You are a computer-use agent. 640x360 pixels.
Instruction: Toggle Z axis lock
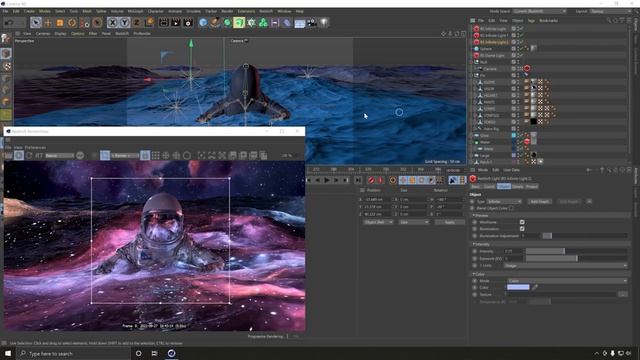[x=137, y=23]
